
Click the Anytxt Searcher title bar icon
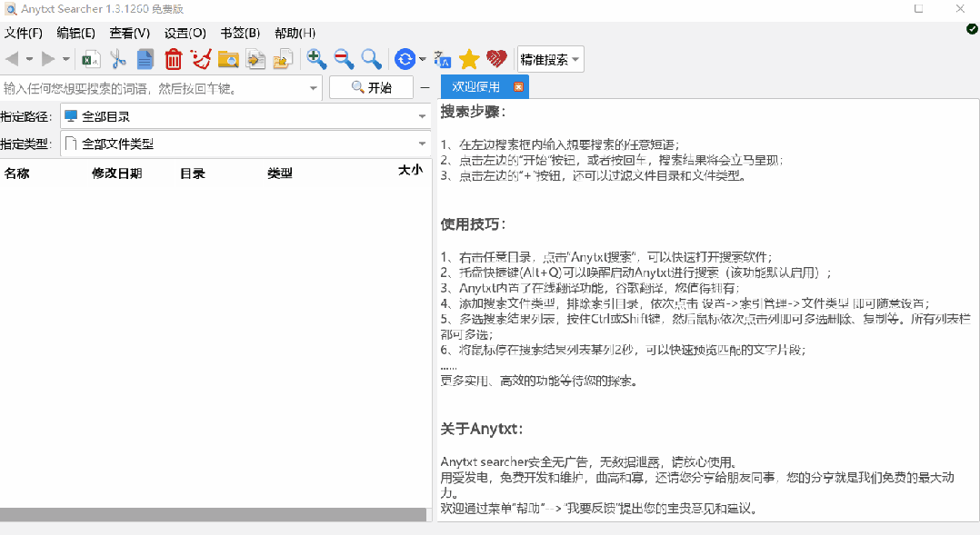pos(11,9)
